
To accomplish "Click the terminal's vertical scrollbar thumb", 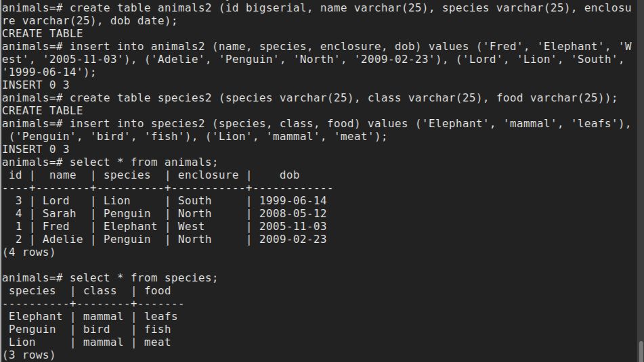I will tap(641, 351).
